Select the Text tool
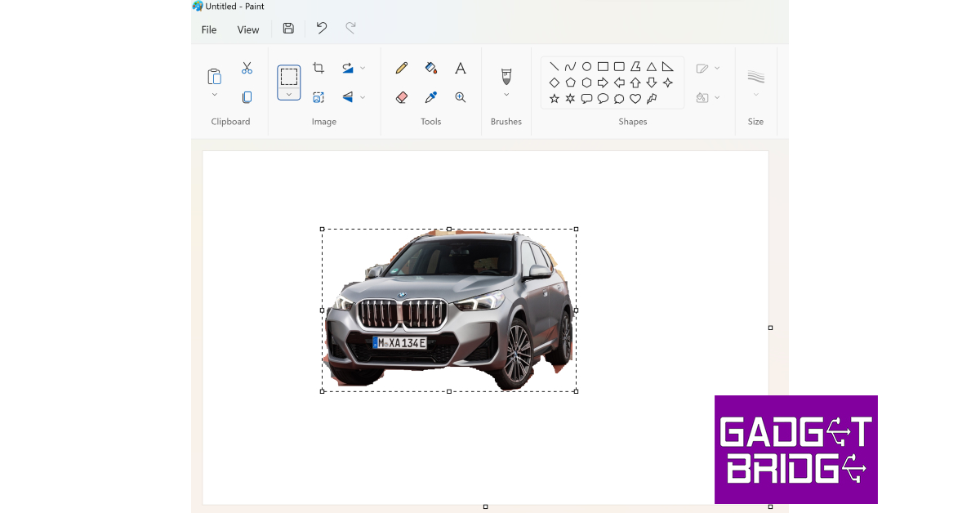The height and width of the screenshot is (513, 980). (460, 68)
